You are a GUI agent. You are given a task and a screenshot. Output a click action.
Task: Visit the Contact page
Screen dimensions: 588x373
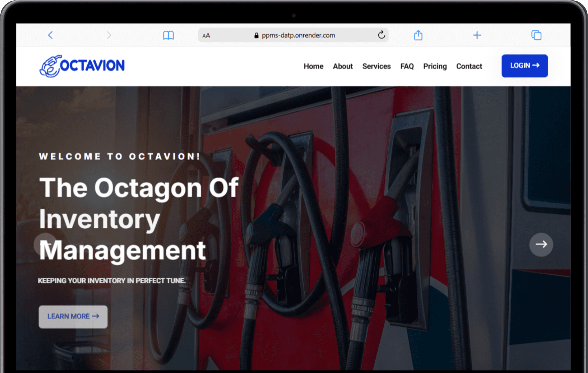[x=469, y=66]
